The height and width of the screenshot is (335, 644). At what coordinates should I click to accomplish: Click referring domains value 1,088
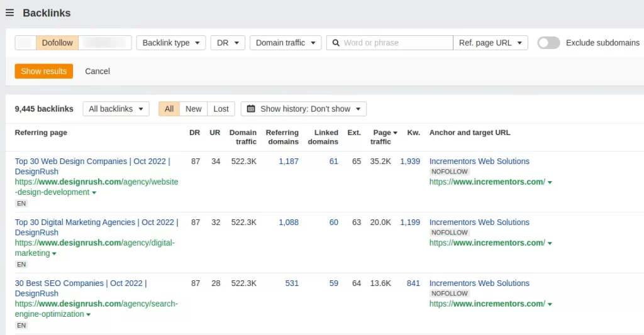289,222
